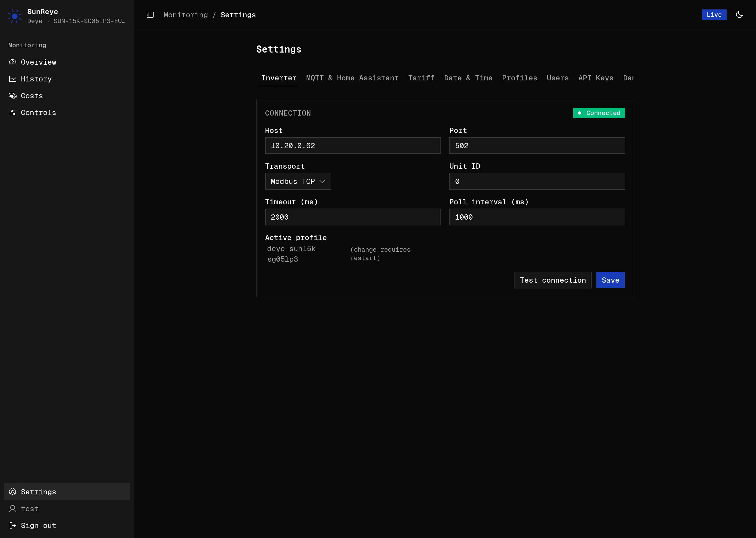Viewport: 756px width, 538px height.
Task: Click the deye-sun15k-sg05lp3 profile text
Action: click(293, 254)
